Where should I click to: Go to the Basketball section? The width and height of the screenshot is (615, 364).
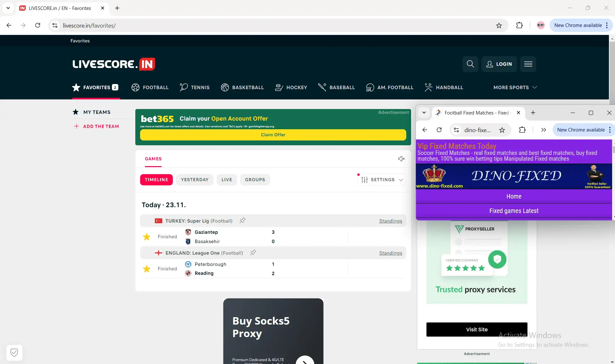pos(242,88)
